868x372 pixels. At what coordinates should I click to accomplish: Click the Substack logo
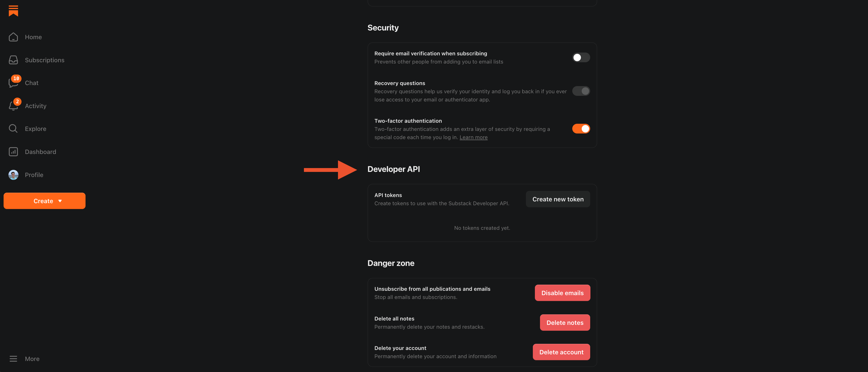coord(13,11)
